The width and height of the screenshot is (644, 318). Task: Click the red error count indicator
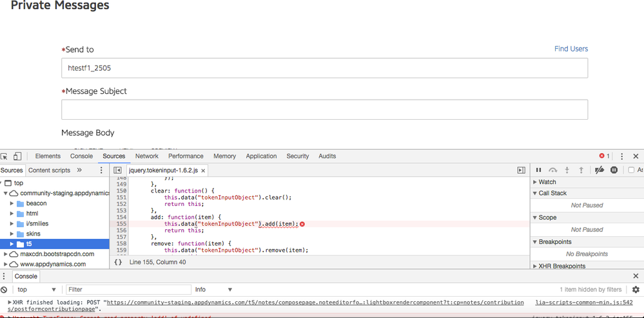(605, 156)
